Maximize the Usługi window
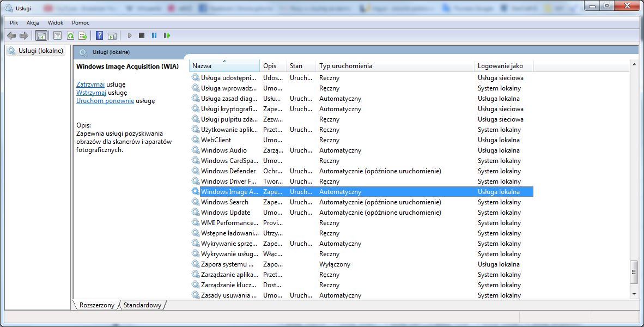Screen dimensions: 644x327 607,5
